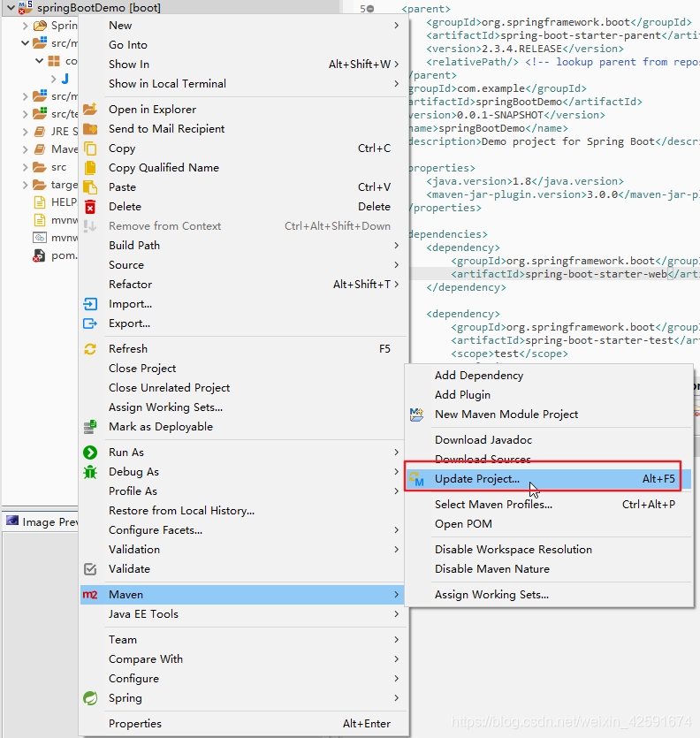The height and width of the screenshot is (738, 700).
Task: Collapse the springBootDemo project tree node
Action: pyautogui.click(x=11, y=8)
